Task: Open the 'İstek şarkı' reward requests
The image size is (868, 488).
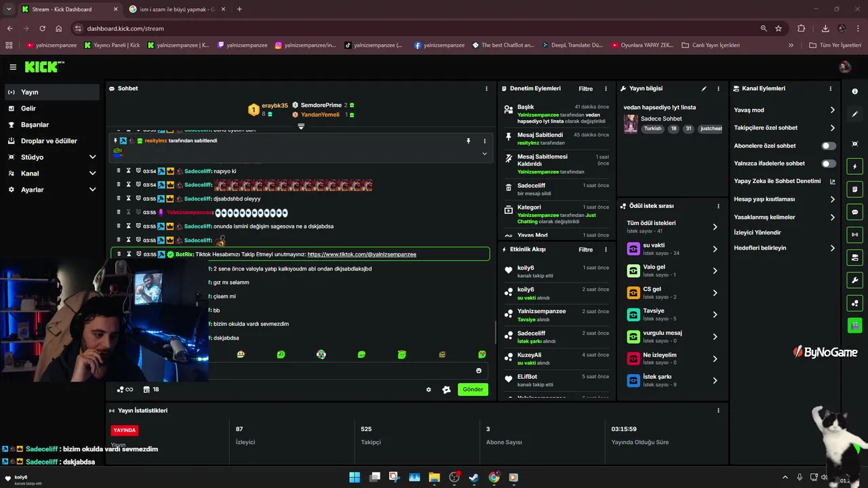Action: tap(672, 380)
